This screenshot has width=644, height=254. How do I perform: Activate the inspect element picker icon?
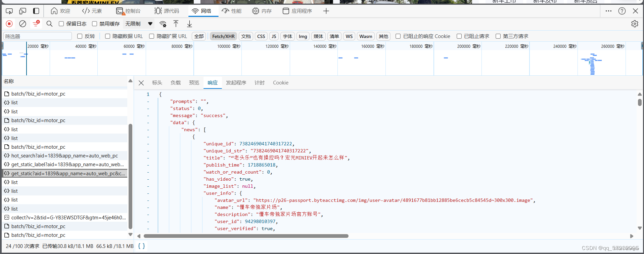tap(9, 11)
